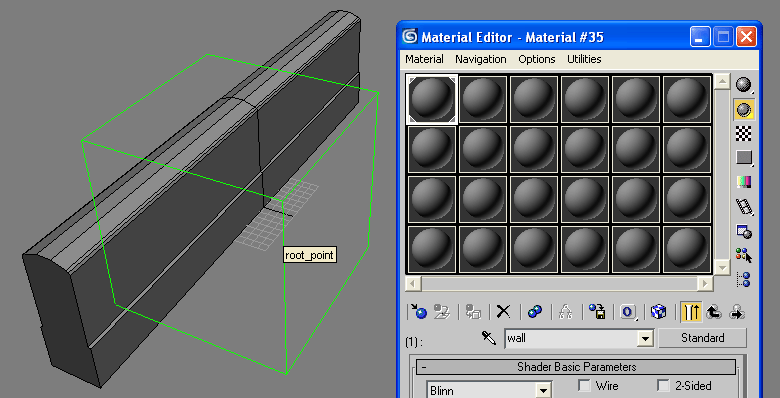Open the wall material name dropdown

click(645, 339)
